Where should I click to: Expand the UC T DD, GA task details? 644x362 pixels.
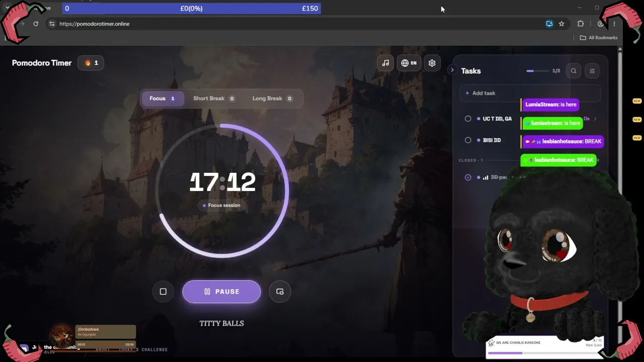[x=595, y=119]
